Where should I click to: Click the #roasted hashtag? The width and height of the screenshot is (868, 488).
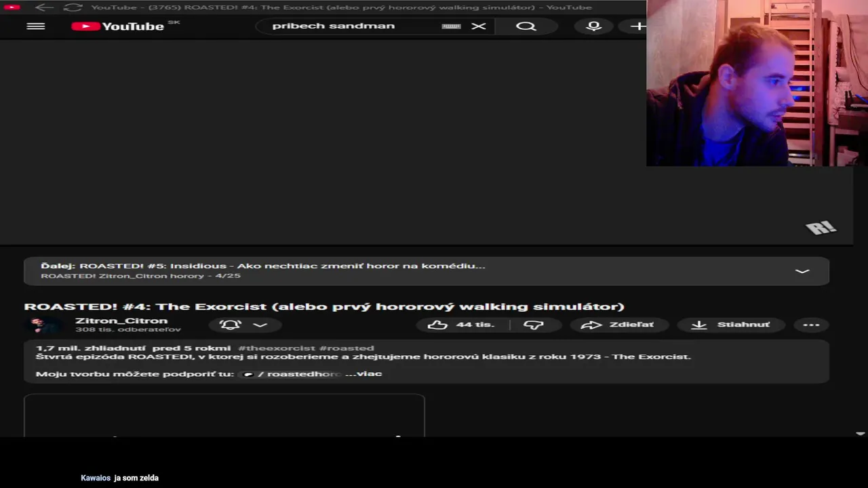(347, 348)
